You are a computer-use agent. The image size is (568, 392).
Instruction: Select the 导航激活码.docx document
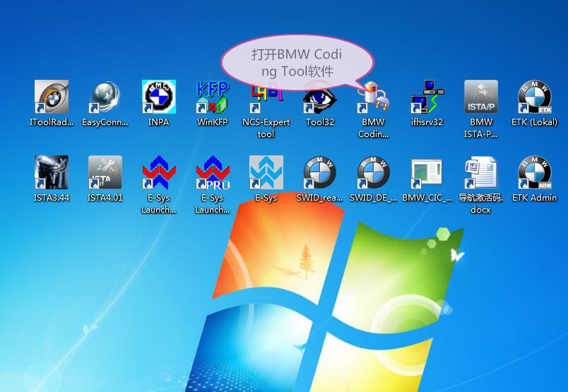pos(481,173)
